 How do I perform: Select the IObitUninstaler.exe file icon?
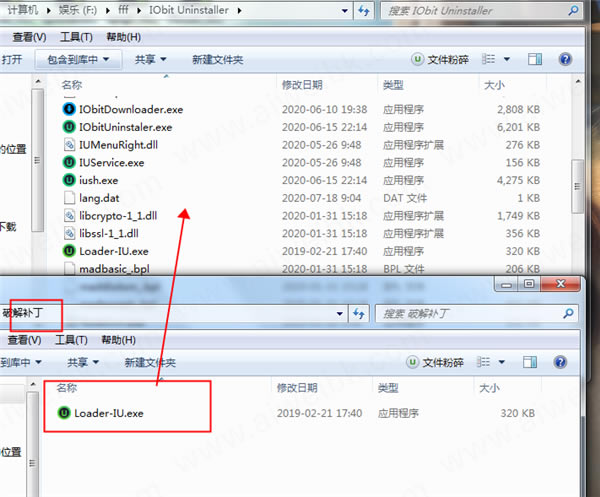coord(69,127)
